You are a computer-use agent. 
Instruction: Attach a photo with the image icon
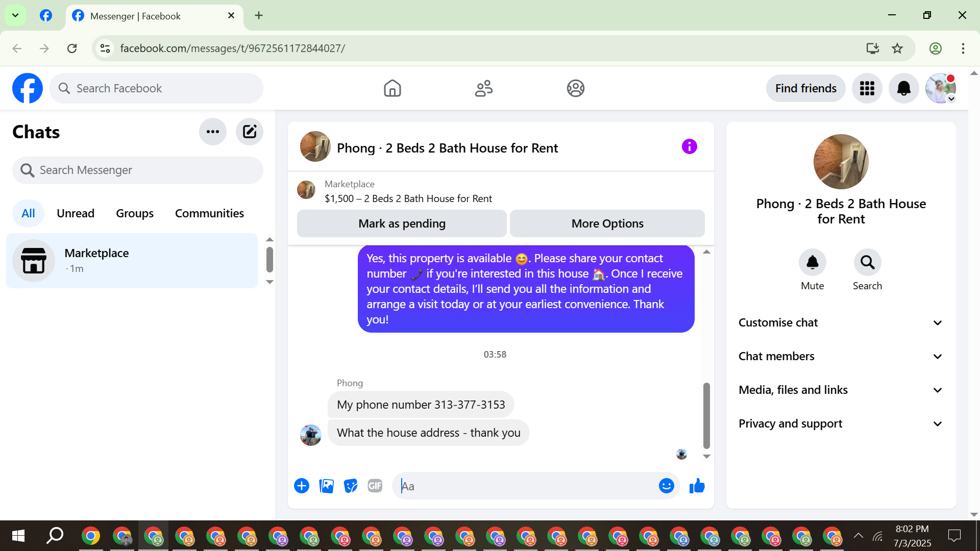click(x=326, y=486)
